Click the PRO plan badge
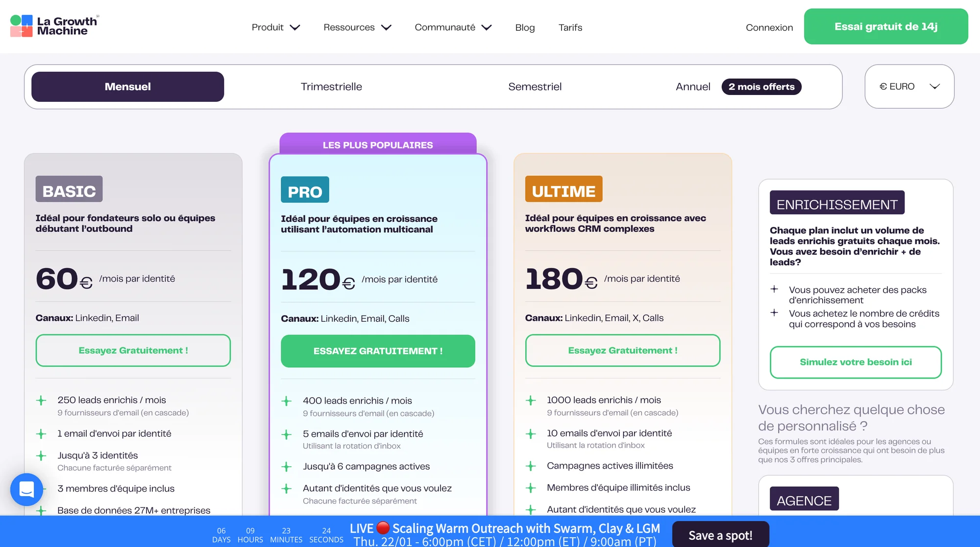Viewport: 980px width, 547px height. tap(305, 190)
